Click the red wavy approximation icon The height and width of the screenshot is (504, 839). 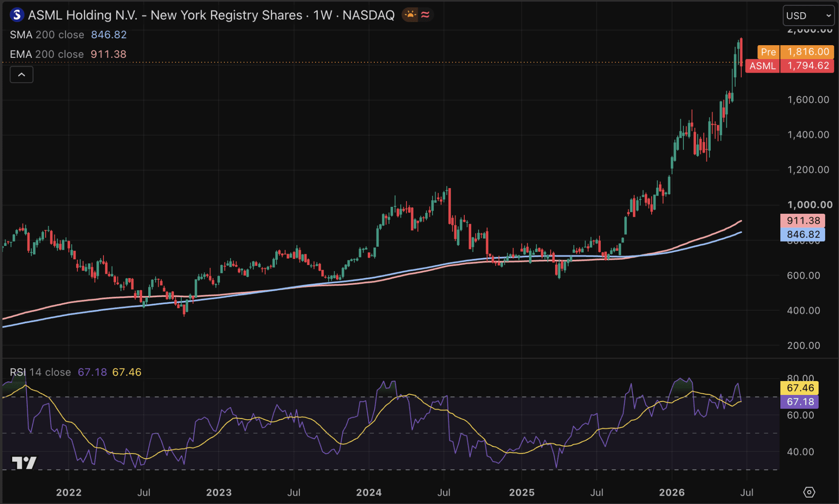(425, 15)
